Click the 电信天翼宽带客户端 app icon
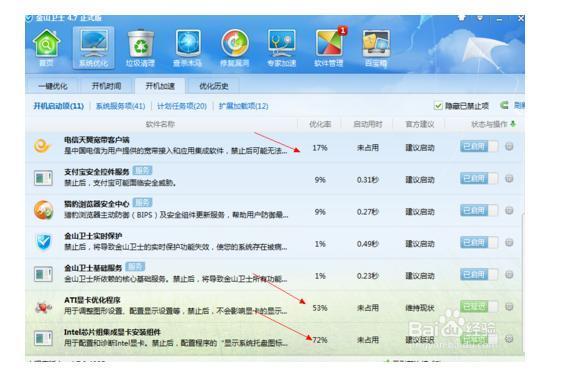 click(x=43, y=146)
